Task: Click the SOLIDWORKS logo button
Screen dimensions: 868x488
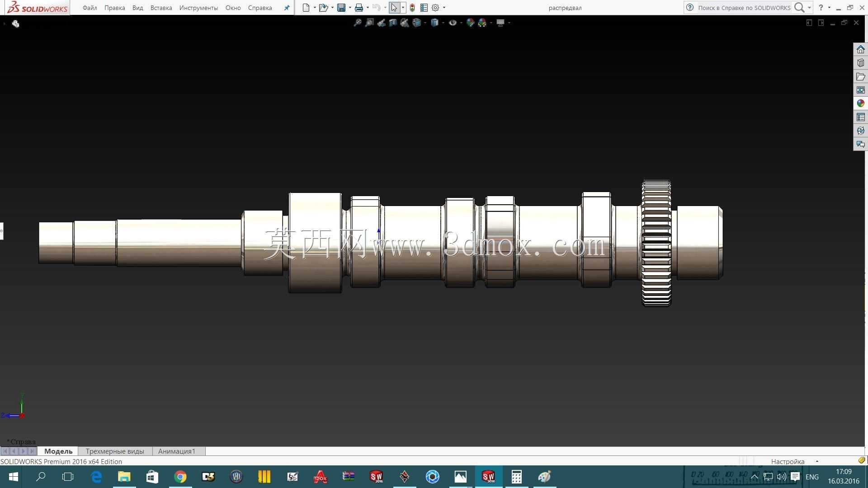Action: tap(38, 8)
